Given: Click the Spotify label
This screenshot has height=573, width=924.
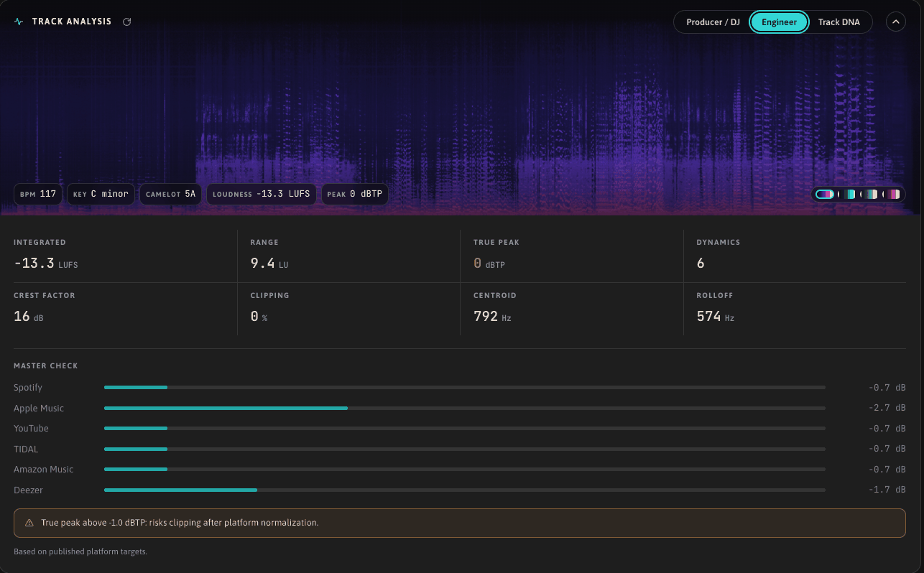Looking at the screenshot, I should (x=28, y=388).
